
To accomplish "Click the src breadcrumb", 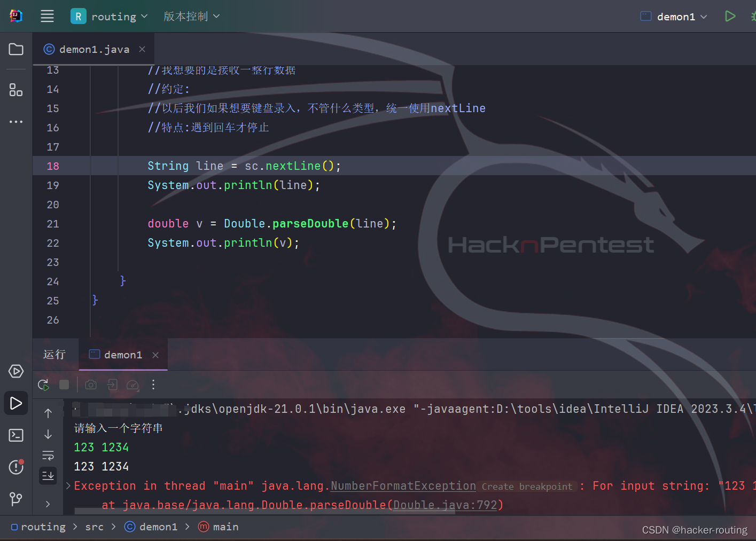I will coord(95,527).
